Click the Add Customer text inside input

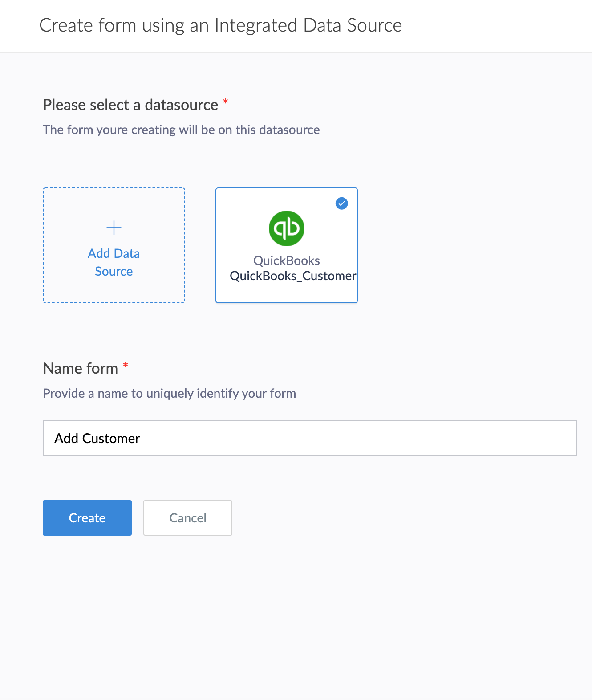pyautogui.click(x=97, y=439)
